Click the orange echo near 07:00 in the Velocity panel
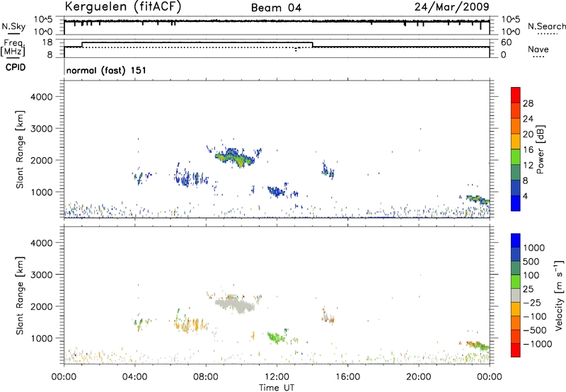This screenshot has height=392, width=566. tap(190, 324)
